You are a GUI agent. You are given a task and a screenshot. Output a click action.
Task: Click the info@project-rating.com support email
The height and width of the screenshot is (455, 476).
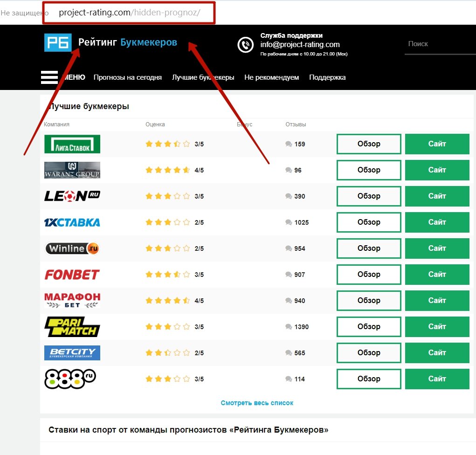(x=300, y=45)
